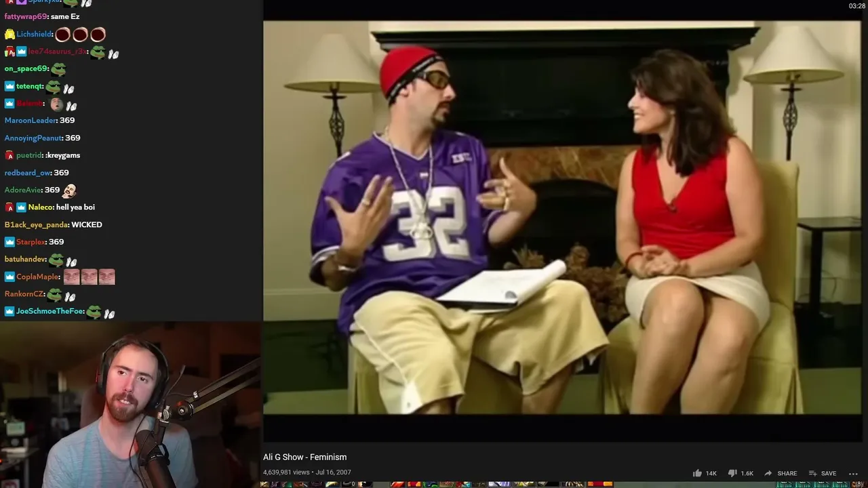This screenshot has width=868, height=488.
Task: Click the 'hell yea boi' chat message
Action: click(x=75, y=207)
